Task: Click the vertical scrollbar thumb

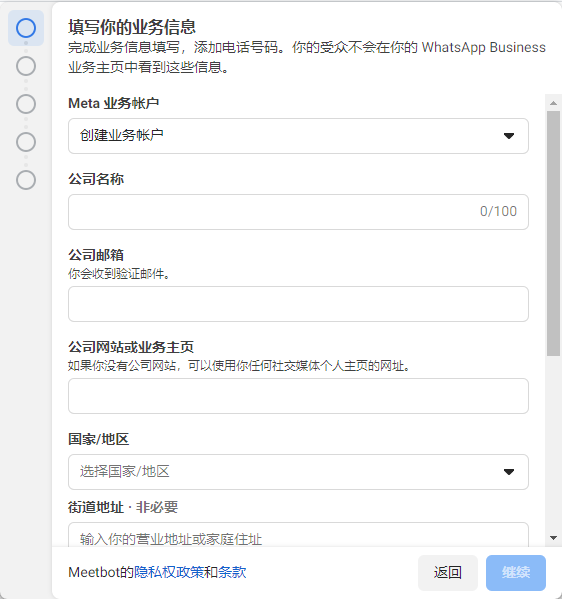Action: 553,233
